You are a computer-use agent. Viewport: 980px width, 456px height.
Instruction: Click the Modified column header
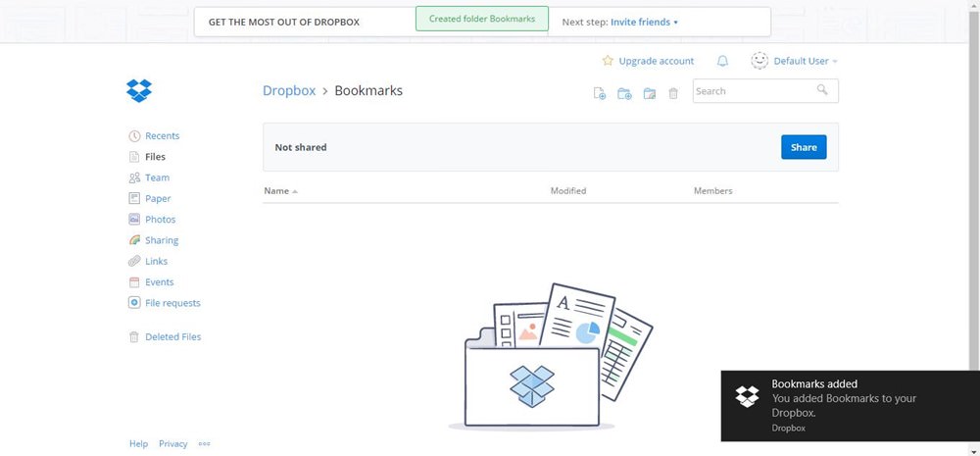[x=568, y=191]
